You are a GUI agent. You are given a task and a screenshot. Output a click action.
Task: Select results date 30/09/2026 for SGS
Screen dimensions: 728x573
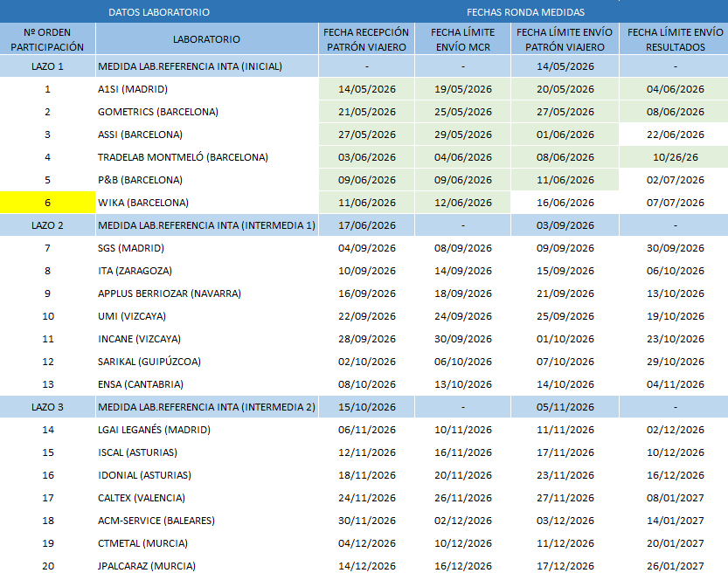click(x=675, y=248)
